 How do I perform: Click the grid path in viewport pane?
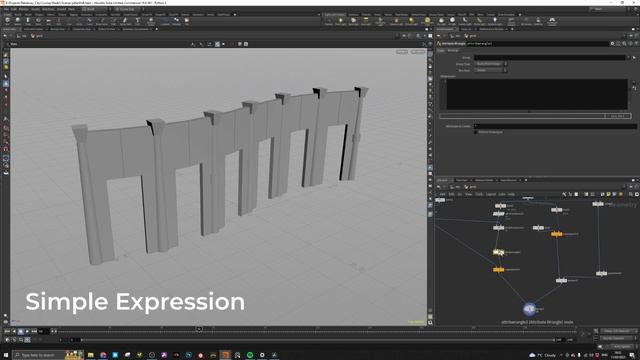click(x=37, y=36)
